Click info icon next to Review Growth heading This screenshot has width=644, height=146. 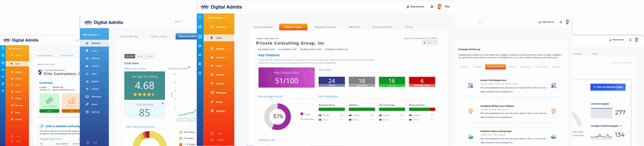[x=189, y=67]
